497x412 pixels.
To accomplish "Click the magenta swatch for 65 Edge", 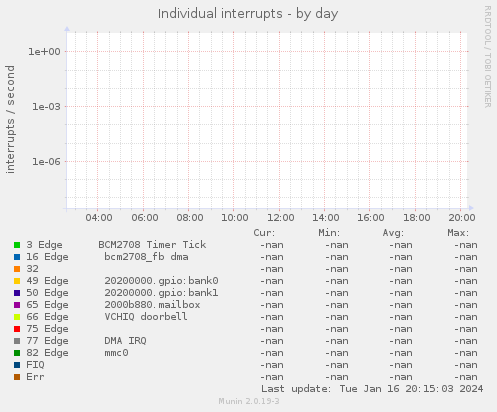I will 17,305.
